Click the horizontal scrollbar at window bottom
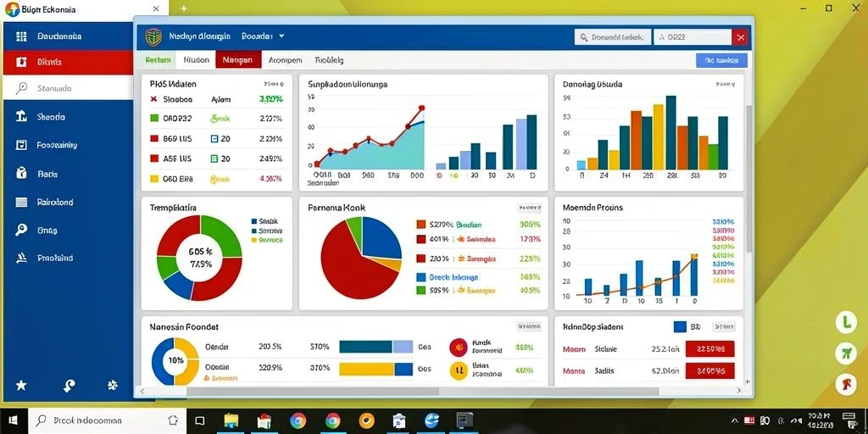Image resolution: width=868 pixels, height=434 pixels. (422, 392)
